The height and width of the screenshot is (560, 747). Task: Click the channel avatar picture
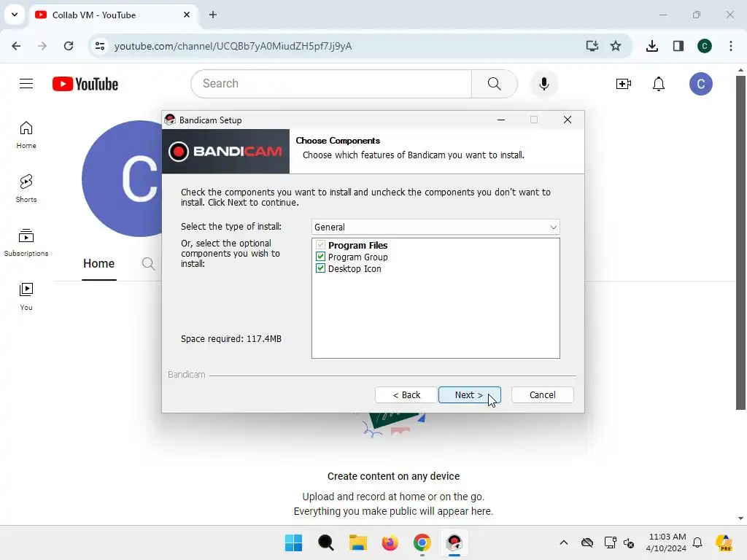tap(123, 179)
